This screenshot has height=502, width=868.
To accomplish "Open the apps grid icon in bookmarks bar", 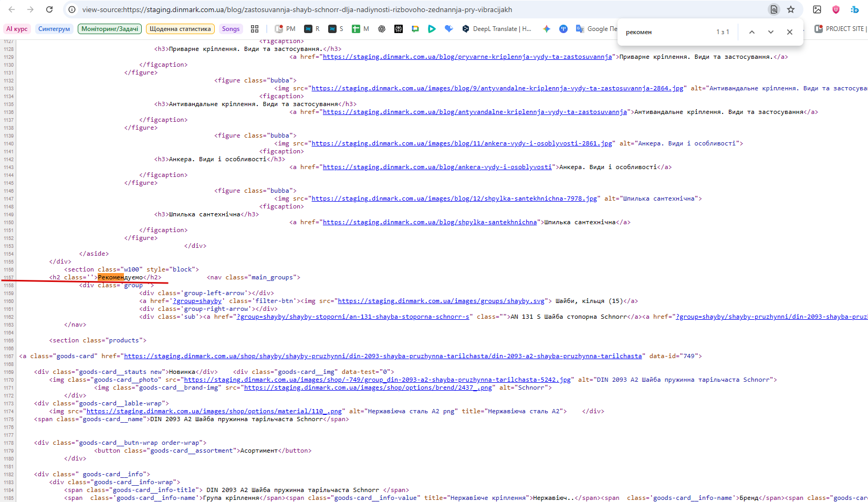I will (255, 29).
